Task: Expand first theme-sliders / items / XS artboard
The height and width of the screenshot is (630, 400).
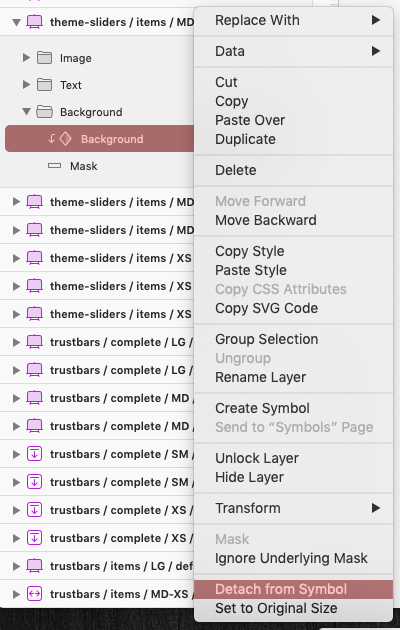Action: coord(16,258)
